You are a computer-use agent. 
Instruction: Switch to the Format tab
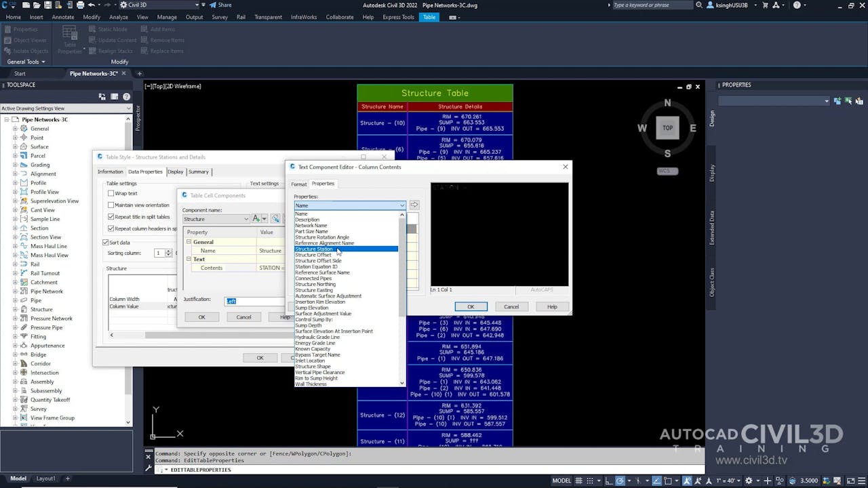point(299,184)
